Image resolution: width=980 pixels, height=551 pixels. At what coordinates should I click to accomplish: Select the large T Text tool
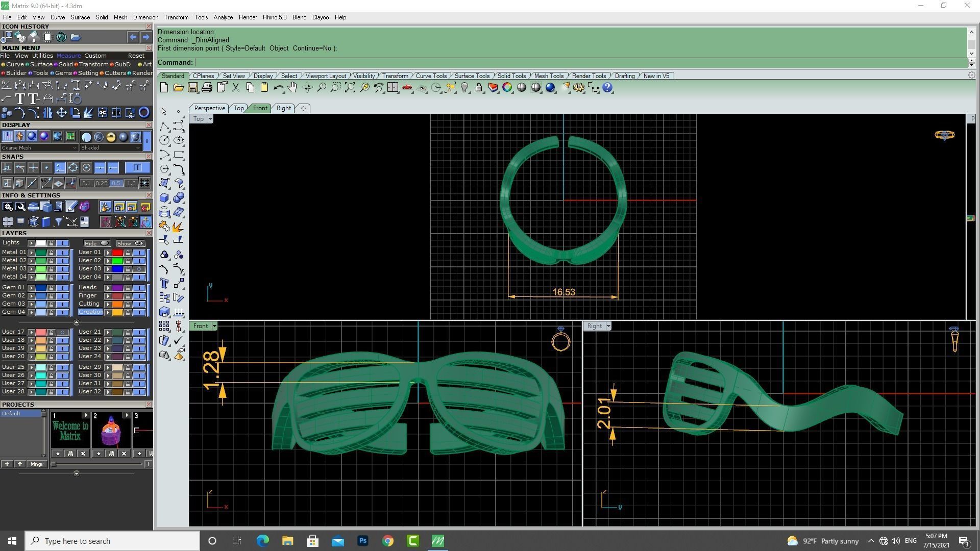(x=20, y=98)
